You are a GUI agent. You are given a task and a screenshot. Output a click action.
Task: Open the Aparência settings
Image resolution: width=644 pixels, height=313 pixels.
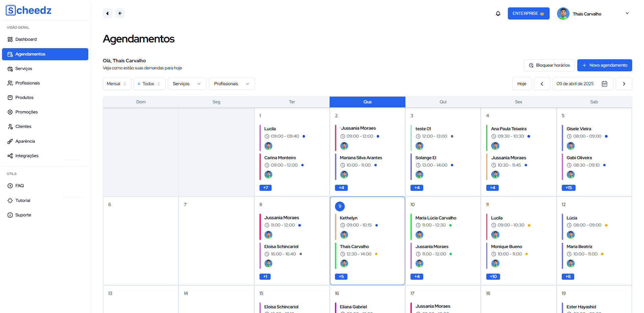coord(45,141)
